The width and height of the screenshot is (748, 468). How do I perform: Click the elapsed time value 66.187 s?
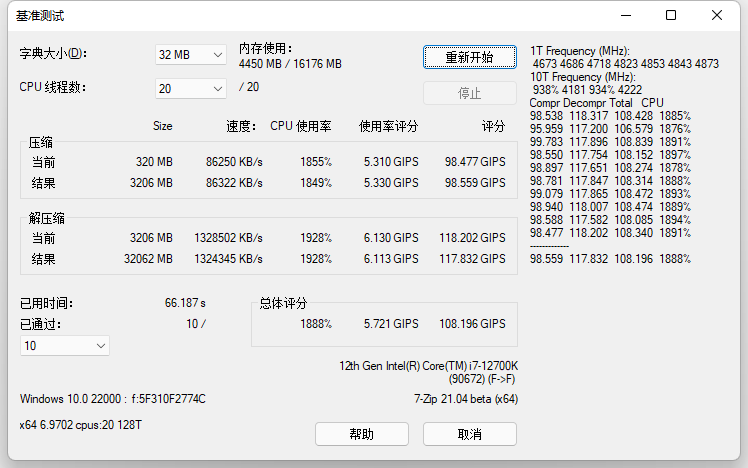tap(185, 302)
